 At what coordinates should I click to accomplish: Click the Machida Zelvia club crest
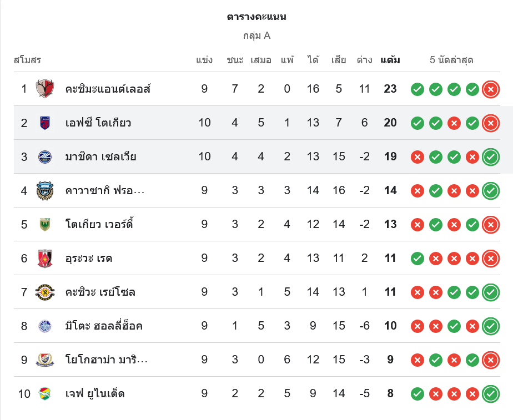tap(45, 156)
